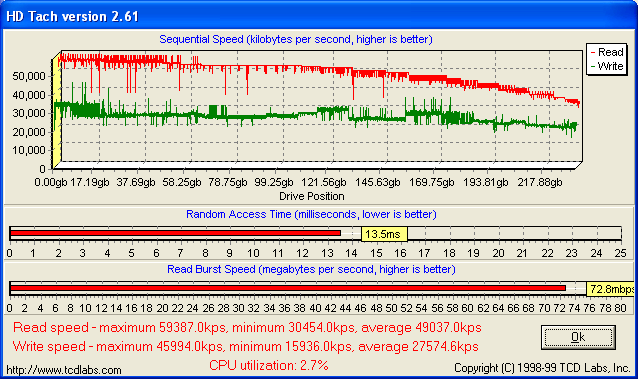Click the red Read Burst Speed bar
Image resolution: width=638 pixels, height=384 pixels.
point(288,288)
